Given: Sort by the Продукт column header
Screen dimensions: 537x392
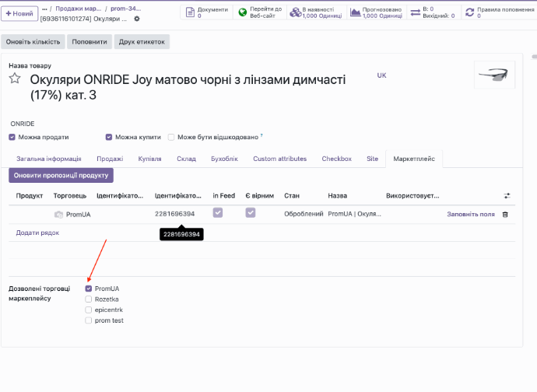Looking at the screenshot, I should point(30,196).
